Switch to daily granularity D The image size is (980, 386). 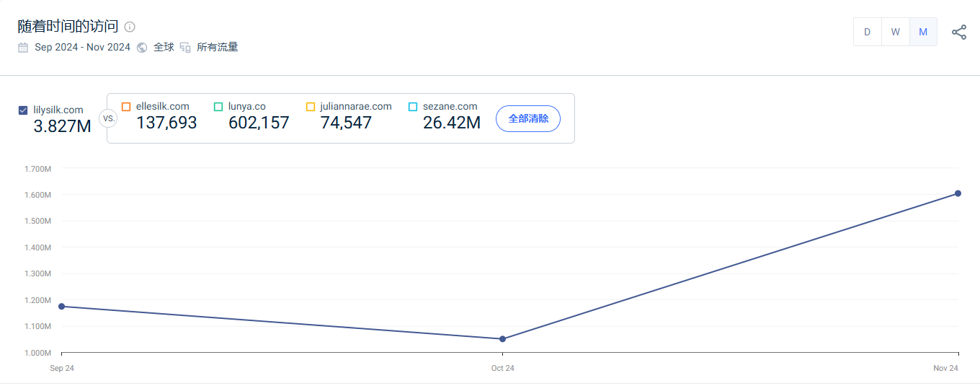point(867,32)
